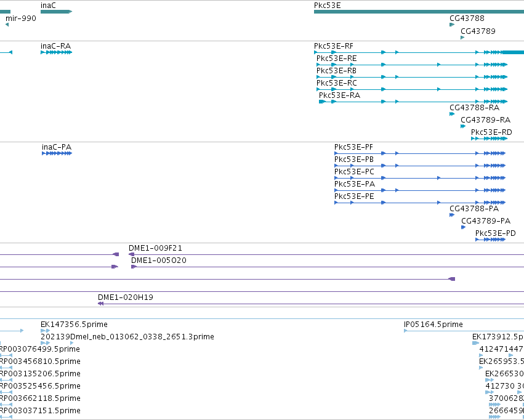Click the CG43789-RA transcript label
The height and width of the screenshot is (420, 524).
485,119
